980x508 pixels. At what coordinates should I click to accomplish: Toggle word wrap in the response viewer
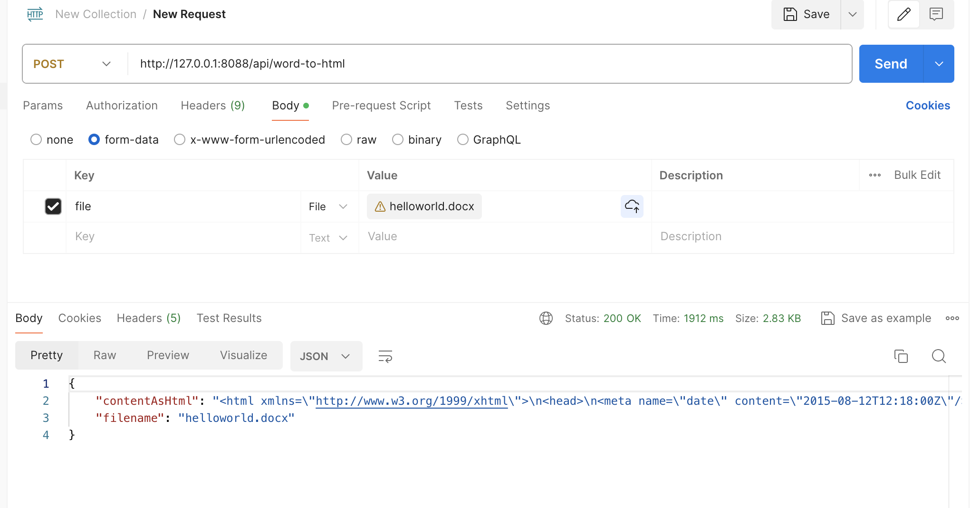coord(384,356)
